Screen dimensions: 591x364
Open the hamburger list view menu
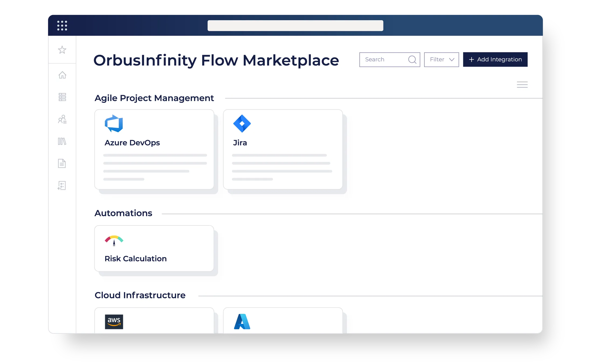[x=522, y=85]
